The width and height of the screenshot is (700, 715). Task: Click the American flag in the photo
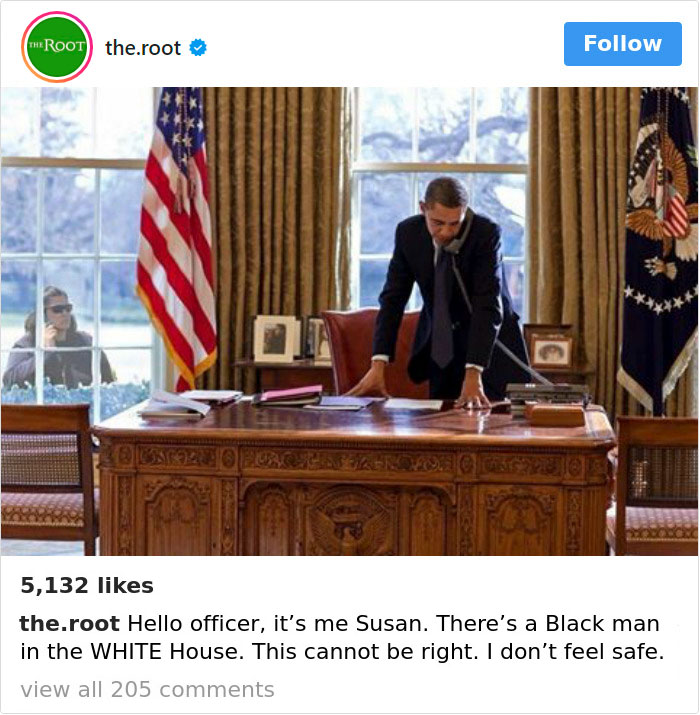pyautogui.click(x=177, y=237)
